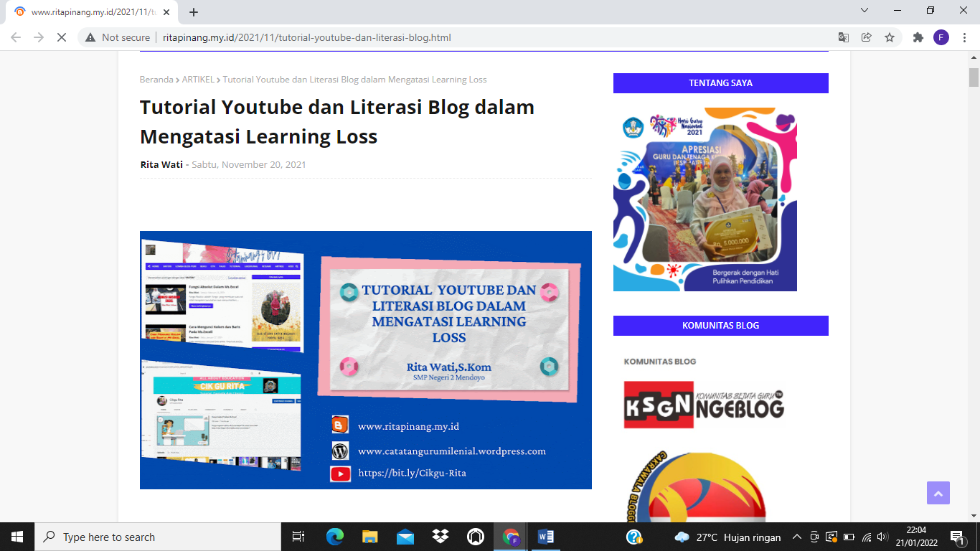Open the Chrome profile avatar F
This screenshot has width=980, height=551.
pos(941,37)
